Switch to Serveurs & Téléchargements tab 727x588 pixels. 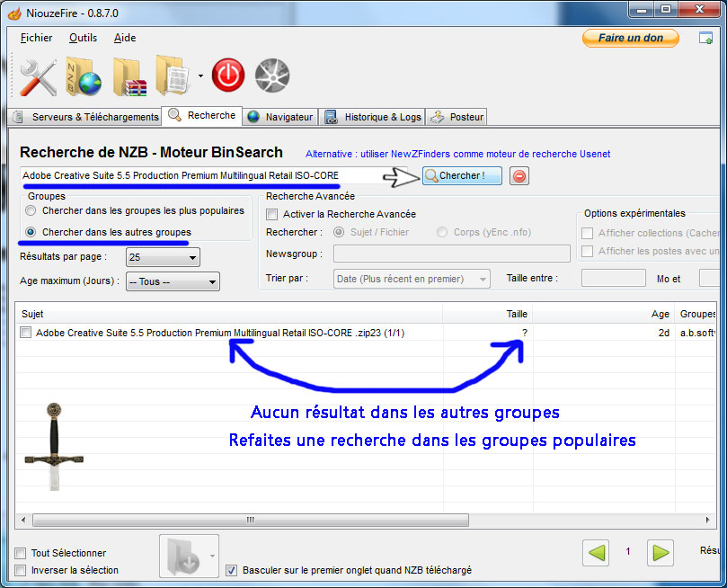coord(85,117)
